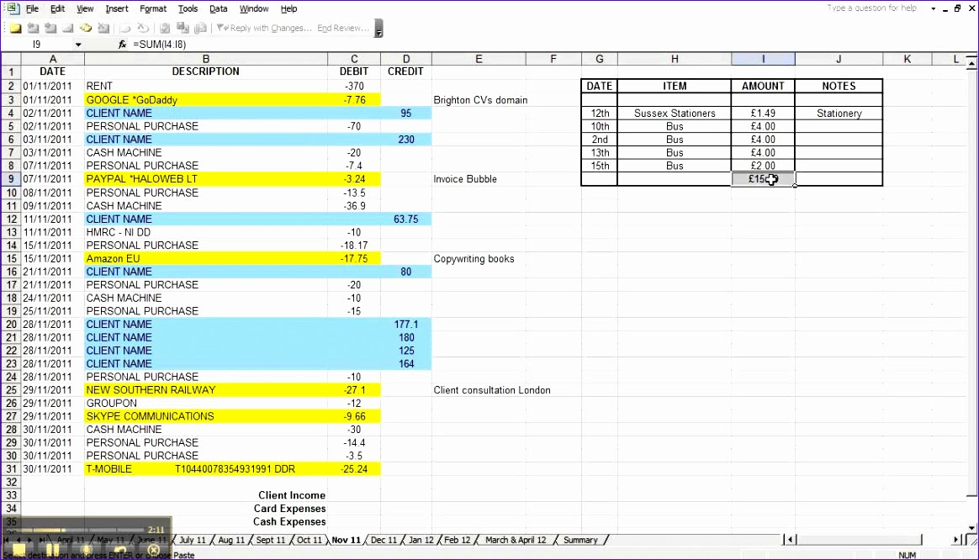Click the Show All Comments toolbar icon
Viewport: 979px width, 560px height.
tap(86, 28)
